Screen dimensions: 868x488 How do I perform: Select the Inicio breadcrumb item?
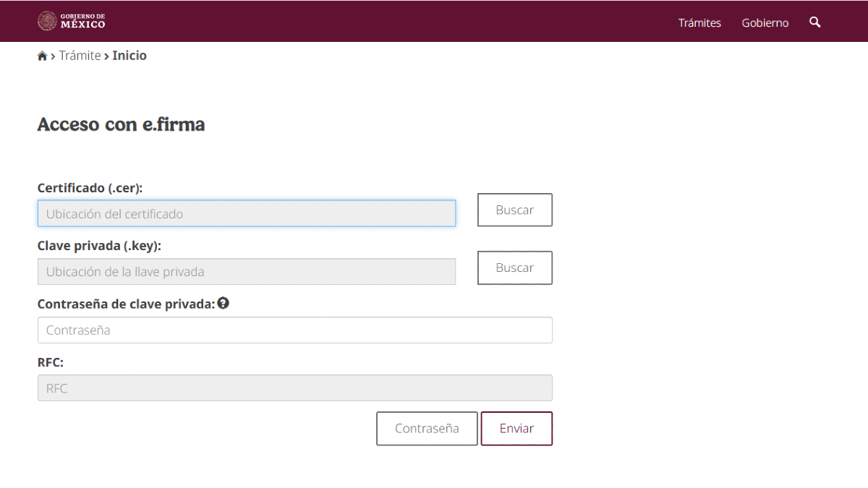[129, 56]
